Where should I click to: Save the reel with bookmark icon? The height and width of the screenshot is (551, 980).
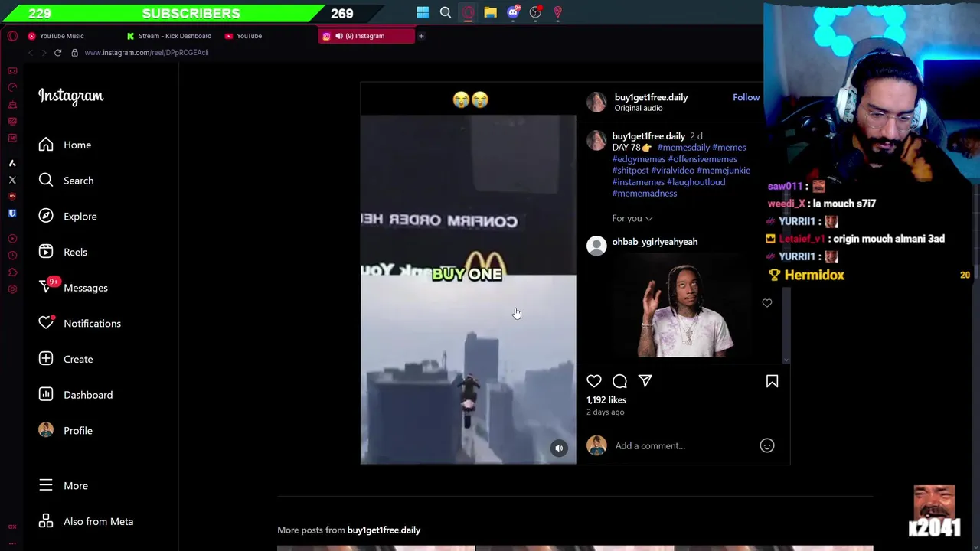click(772, 381)
